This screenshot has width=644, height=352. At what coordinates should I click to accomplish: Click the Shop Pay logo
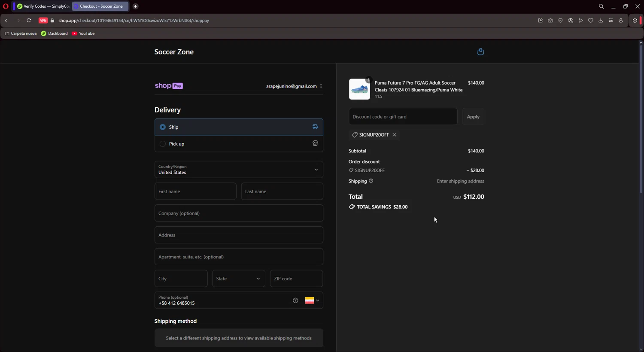pyautogui.click(x=169, y=86)
